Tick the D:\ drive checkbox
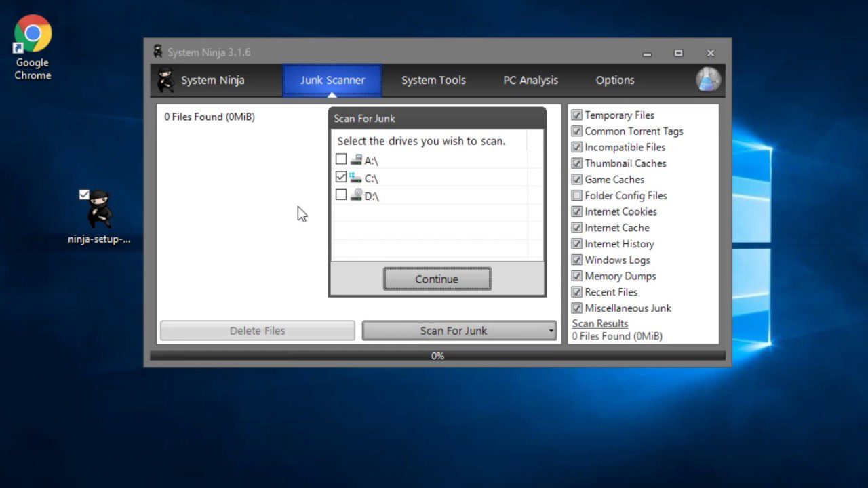The height and width of the screenshot is (488, 868). 341,195
